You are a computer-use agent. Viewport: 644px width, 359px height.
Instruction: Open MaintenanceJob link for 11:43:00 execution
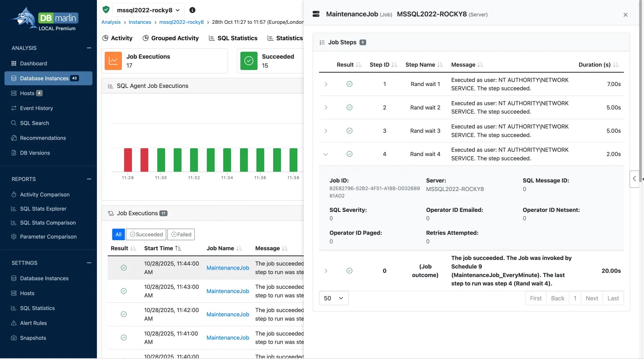pos(228,291)
